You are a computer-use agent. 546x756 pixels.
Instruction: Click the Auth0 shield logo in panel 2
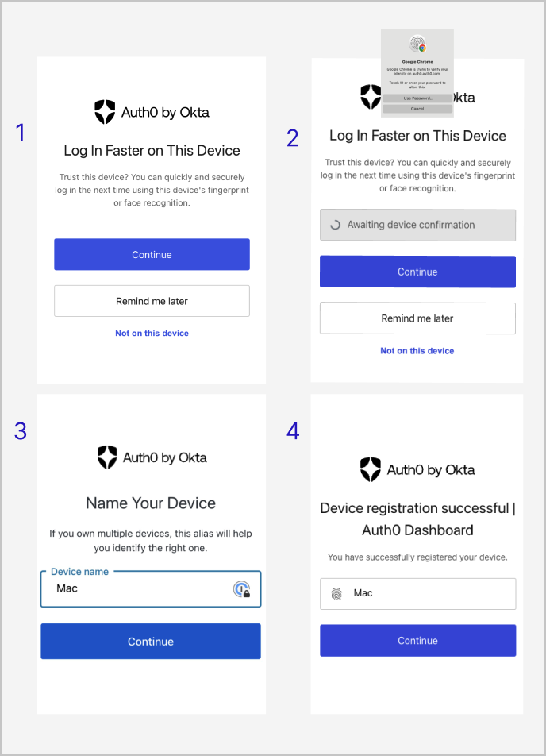[371, 97]
